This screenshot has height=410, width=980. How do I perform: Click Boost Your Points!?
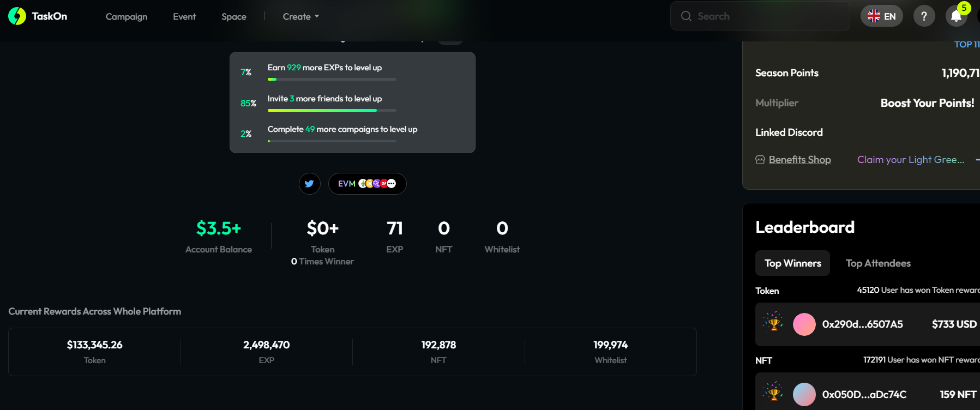927,103
